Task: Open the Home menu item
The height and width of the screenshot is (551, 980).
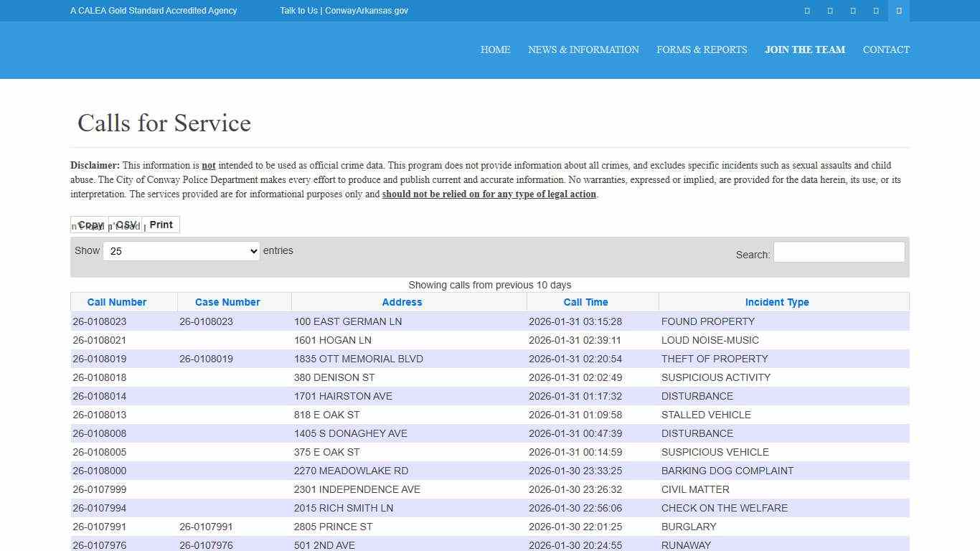Action: [x=495, y=50]
